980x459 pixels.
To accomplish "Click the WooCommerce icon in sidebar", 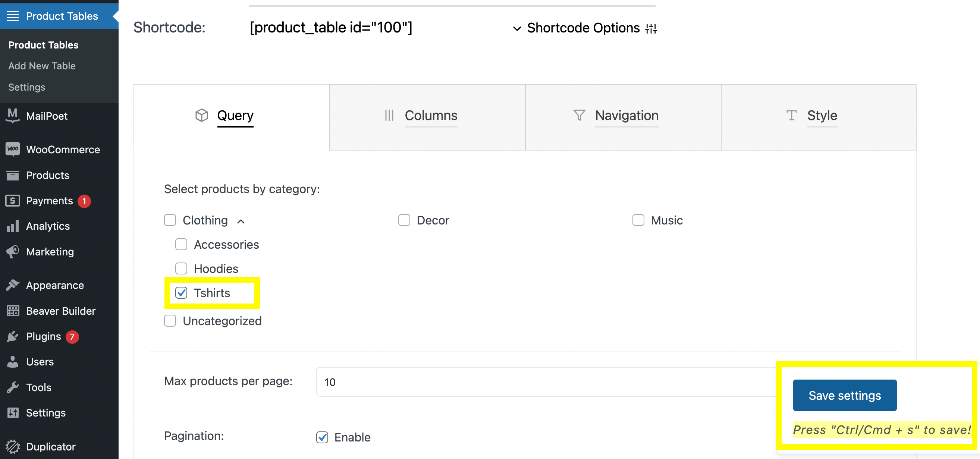I will [13, 149].
